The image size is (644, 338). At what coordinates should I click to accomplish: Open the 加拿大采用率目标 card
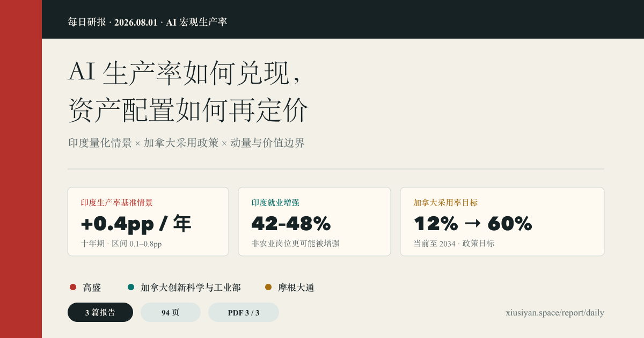502,222
